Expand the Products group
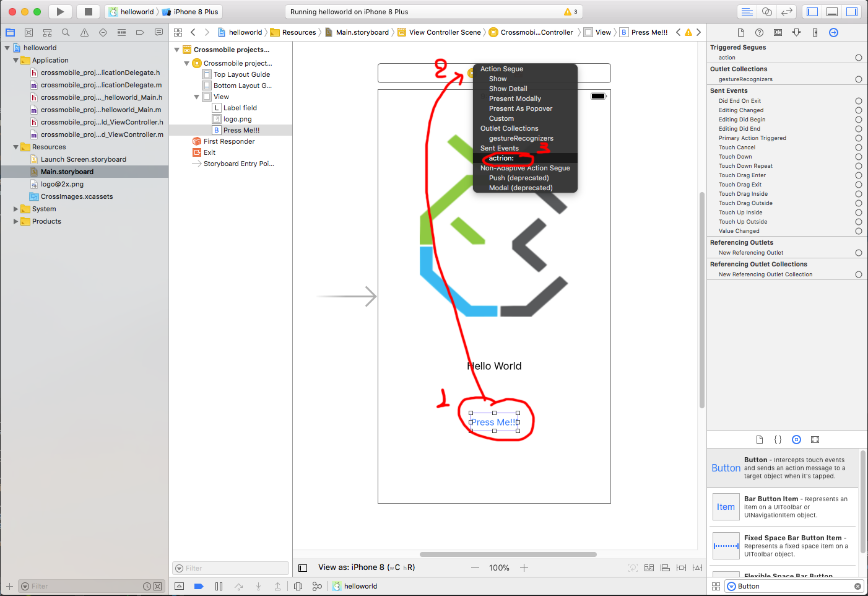This screenshot has width=868, height=596. pos(15,221)
